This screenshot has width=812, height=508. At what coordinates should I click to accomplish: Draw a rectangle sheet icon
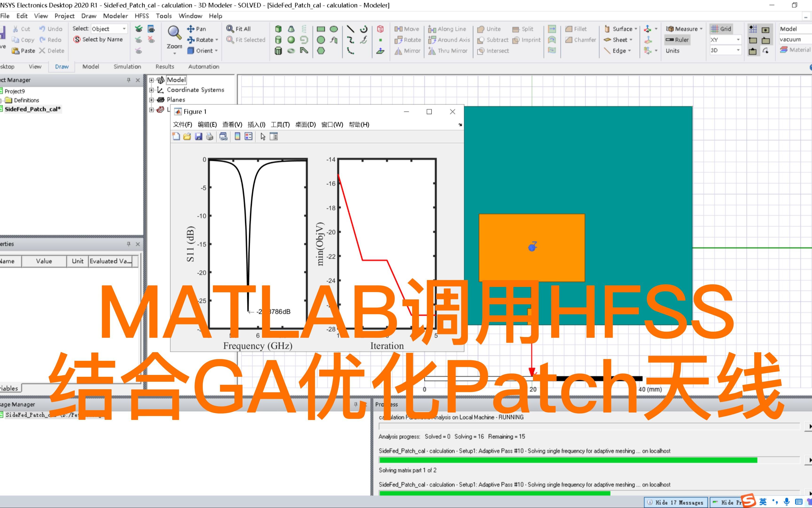(321, 29)
